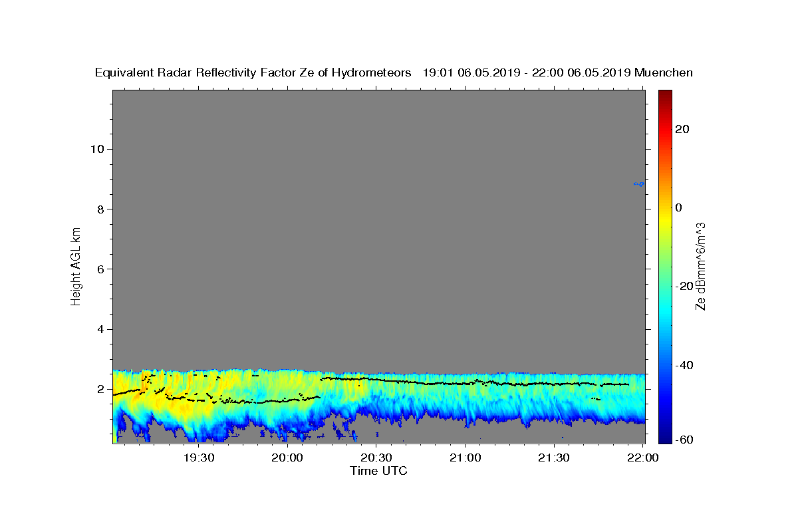Click the 20:30 time tick label

[x=376, y=458]
